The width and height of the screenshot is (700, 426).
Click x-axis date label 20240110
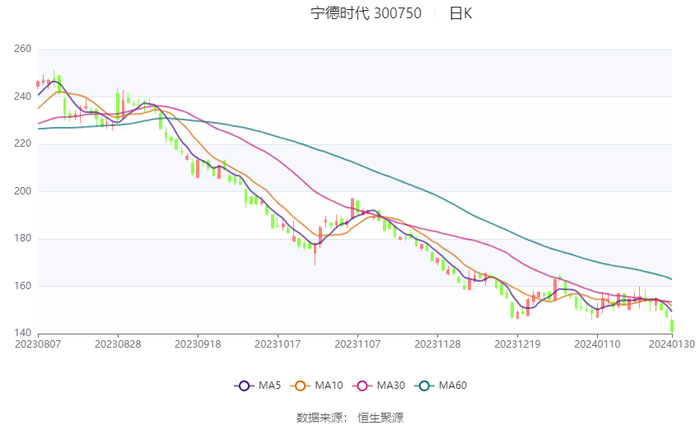pyautogui.click(x=597, y=345)
